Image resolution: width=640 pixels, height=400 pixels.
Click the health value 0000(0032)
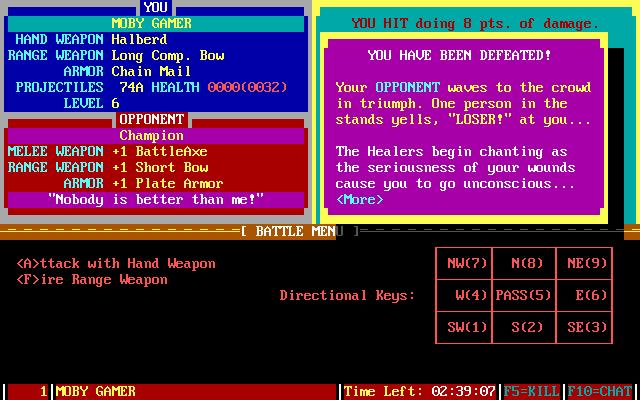247,87
